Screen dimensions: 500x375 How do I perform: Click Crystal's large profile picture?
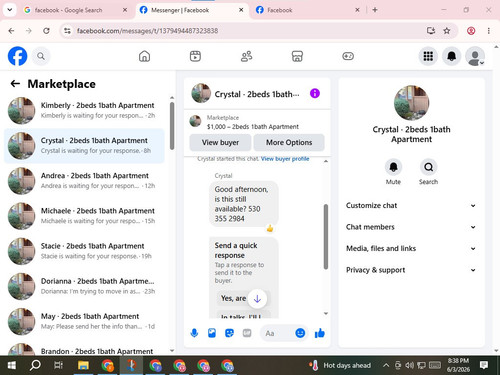[x=411, y=103]
